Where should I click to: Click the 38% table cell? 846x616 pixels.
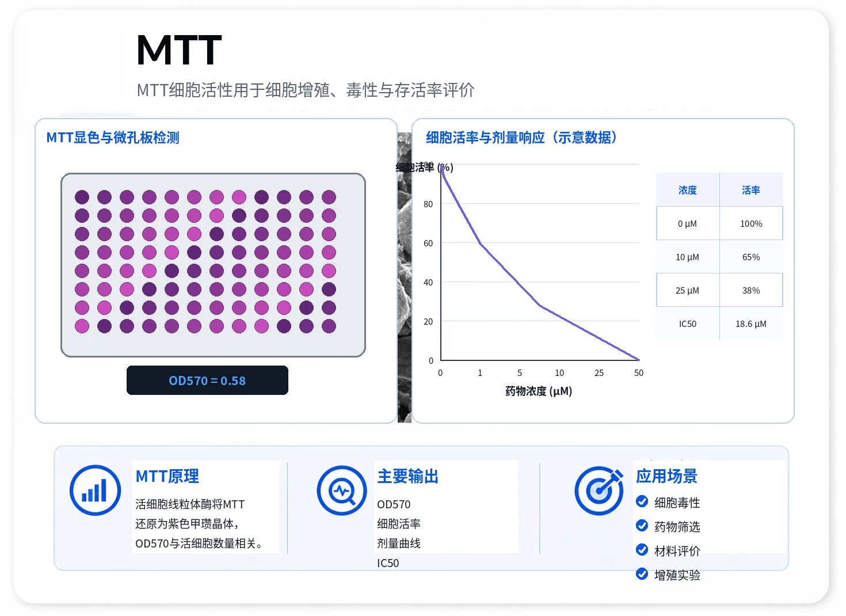(751, 290)
